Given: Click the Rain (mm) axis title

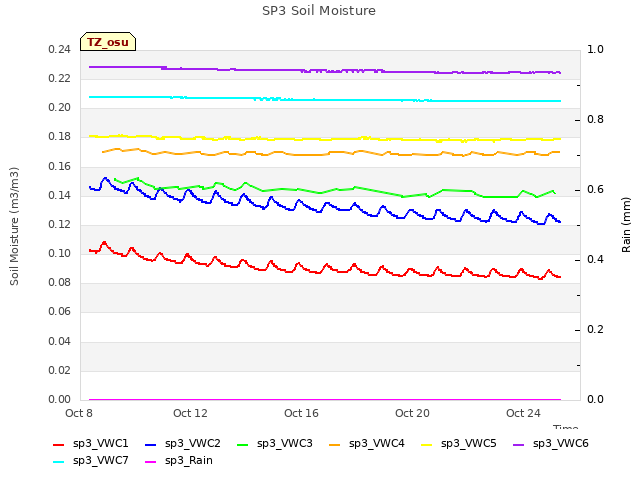Looking at the screenshot, I should 626,225.
